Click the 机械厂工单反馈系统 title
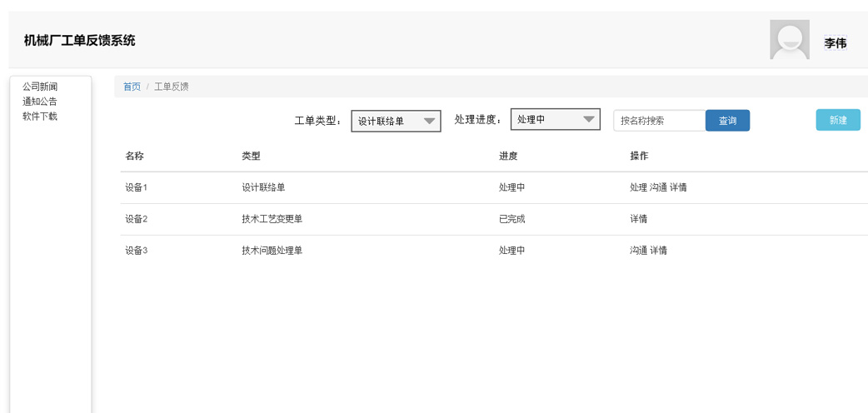Screen dimensions: 868x413 (x=80, y=41)
